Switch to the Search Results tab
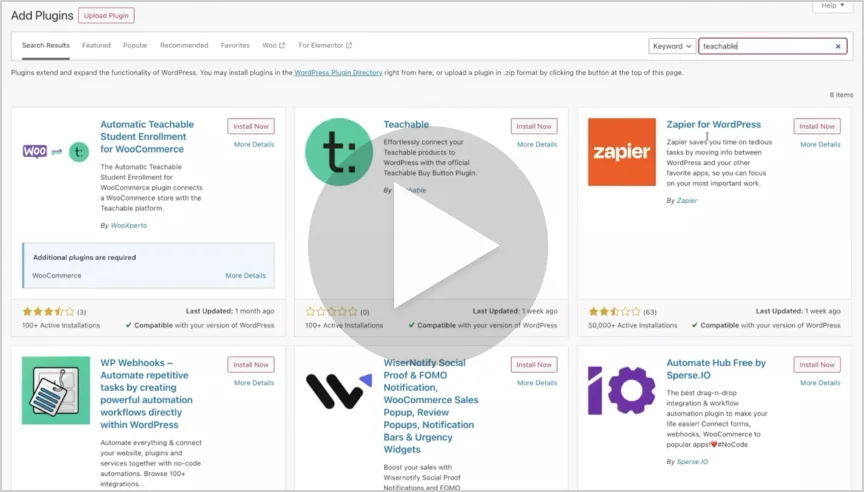864x492 pixels. pos(46,46)
